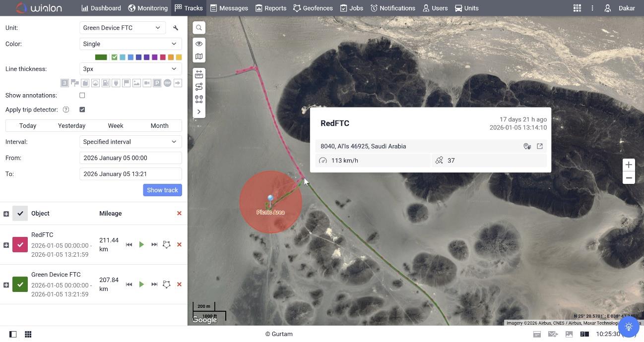Click locate unit icon in RedFTC popup
The image size is (644, 342).
(x=527, y=146)
